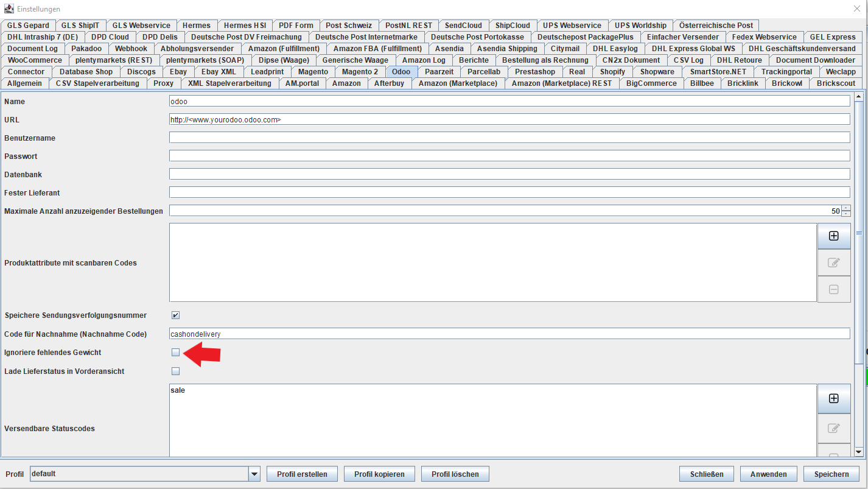
Task: Open the Shopify tab
Action: click(612, 72)
